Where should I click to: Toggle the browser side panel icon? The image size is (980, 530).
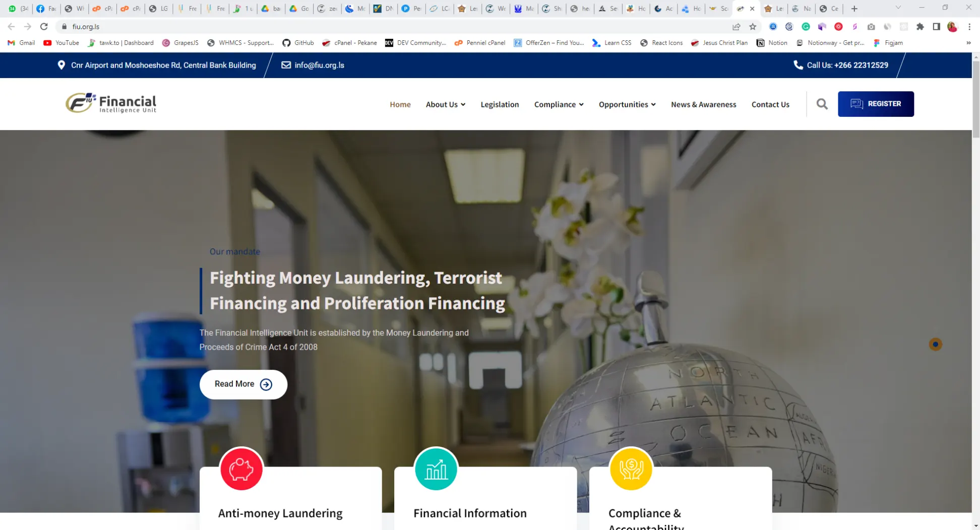pyautogui.click(x=936, y=27)
